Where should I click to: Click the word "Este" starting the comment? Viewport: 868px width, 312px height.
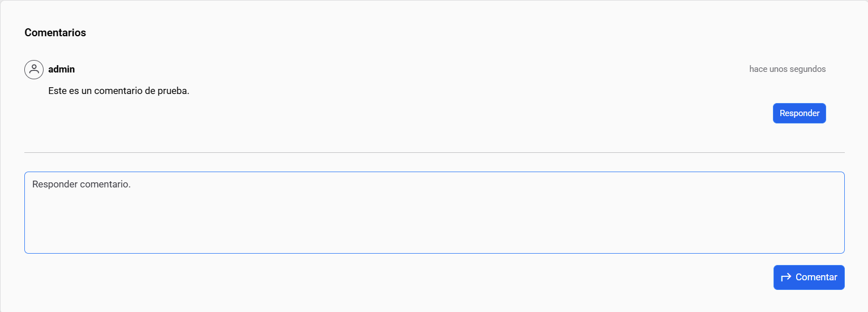coord(58,91)
